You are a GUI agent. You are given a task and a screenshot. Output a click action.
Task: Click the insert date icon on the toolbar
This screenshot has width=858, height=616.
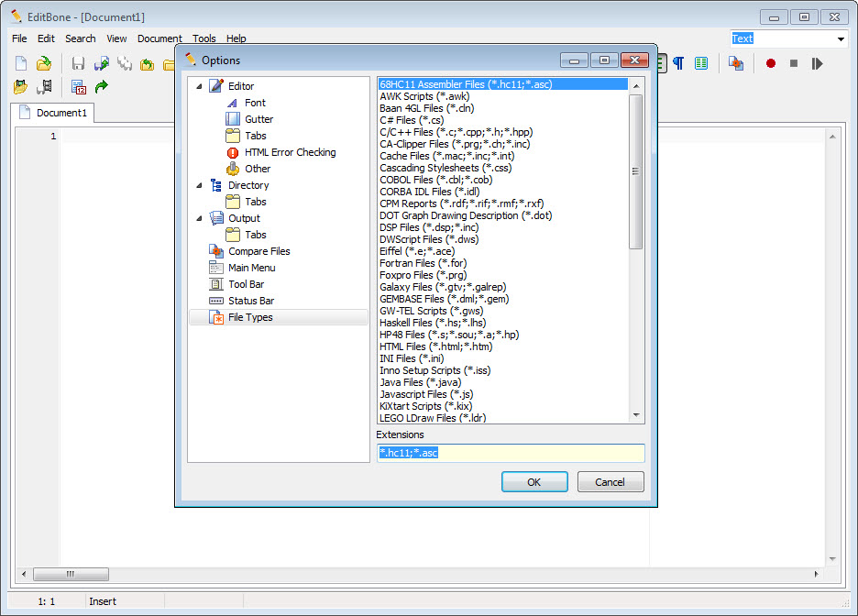(78, 87)
